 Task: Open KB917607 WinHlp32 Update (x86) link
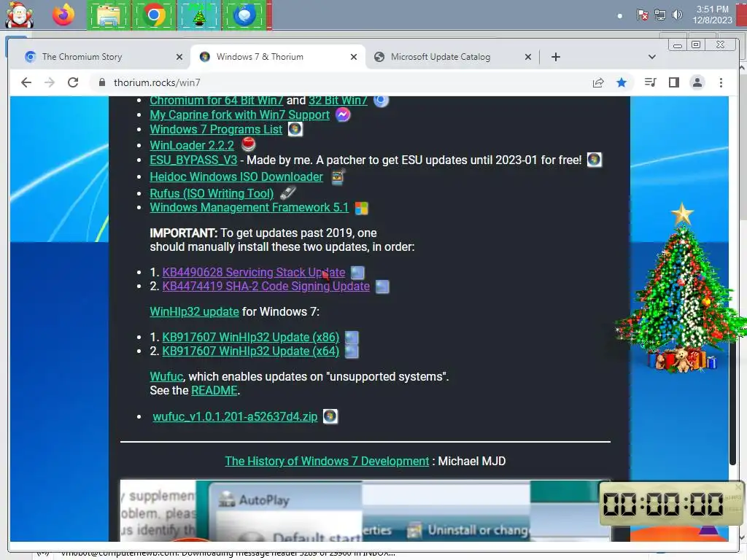tap(251, 337)
